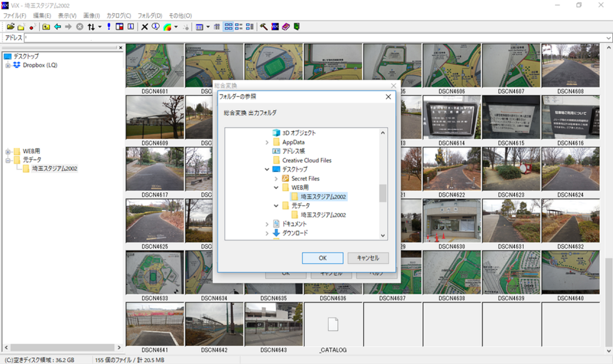The image size is (613, 364).
Task: Select the thumbnail grid view mode icon
Action: click(229, 26)
